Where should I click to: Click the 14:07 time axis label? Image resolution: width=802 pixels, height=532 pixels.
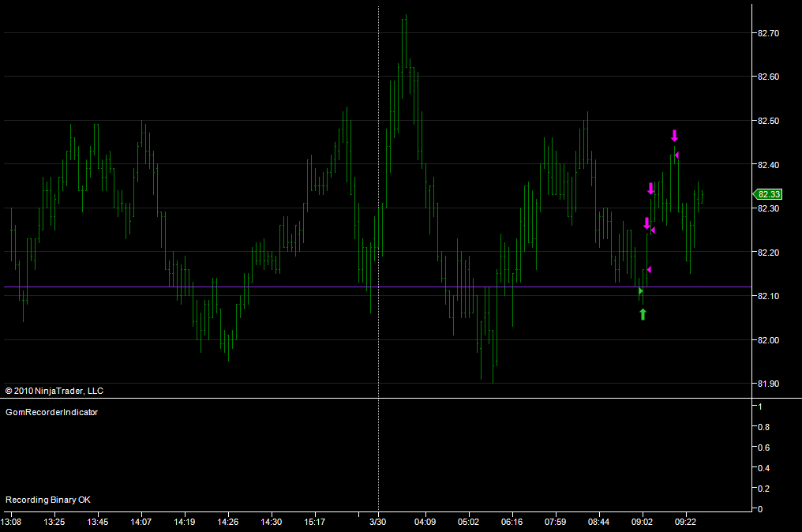(141, 522)
